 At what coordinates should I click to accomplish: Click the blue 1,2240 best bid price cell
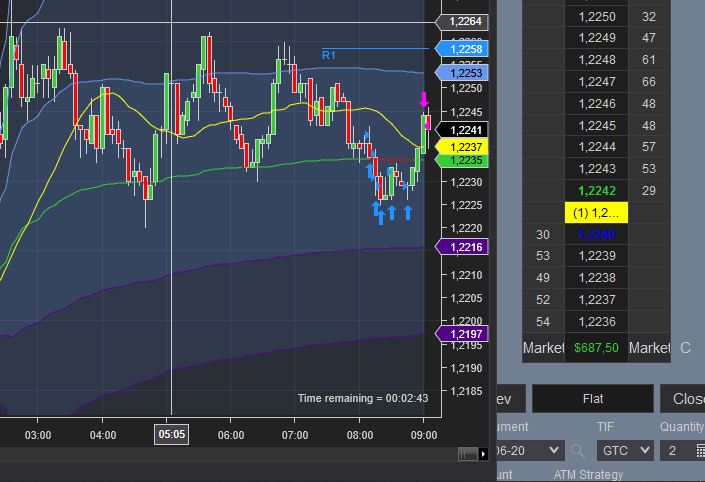[596, 234]
